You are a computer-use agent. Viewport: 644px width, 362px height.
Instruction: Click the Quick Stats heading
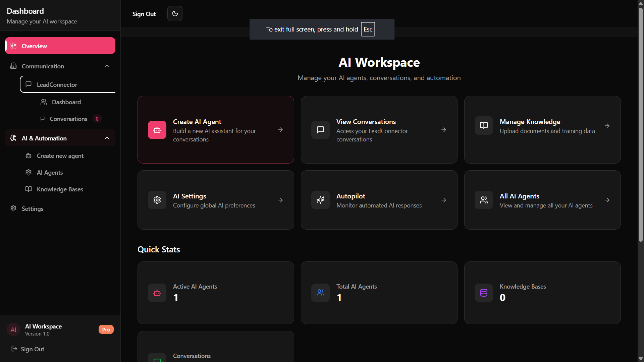coord(159,249)
